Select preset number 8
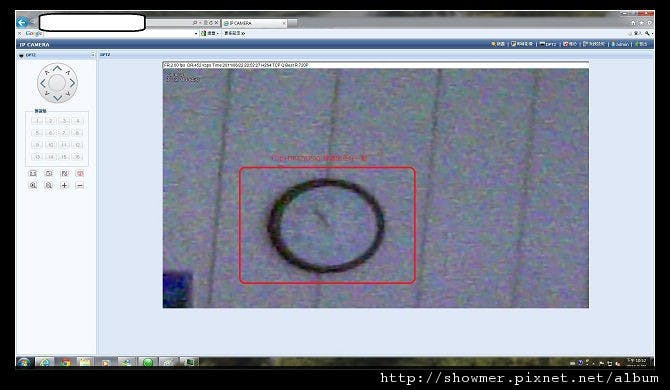This screenshot has height=390, width=670. click(77, 133)
